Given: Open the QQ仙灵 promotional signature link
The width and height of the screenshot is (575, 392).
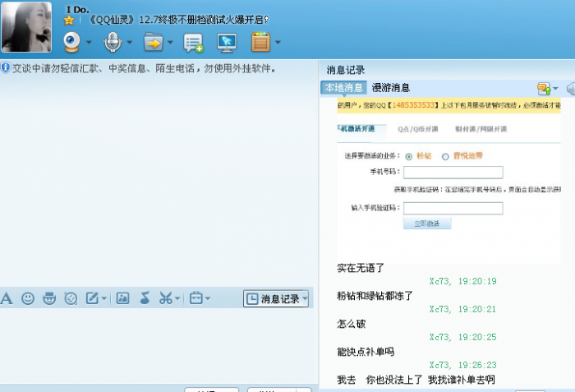Looking at the screenshot, I should [x=178, y=20].
